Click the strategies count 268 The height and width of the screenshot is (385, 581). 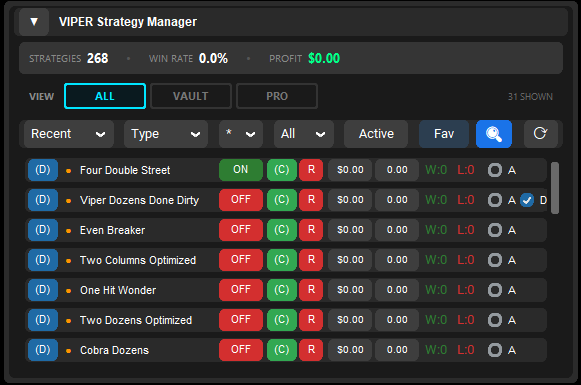[x=97, y=58]
